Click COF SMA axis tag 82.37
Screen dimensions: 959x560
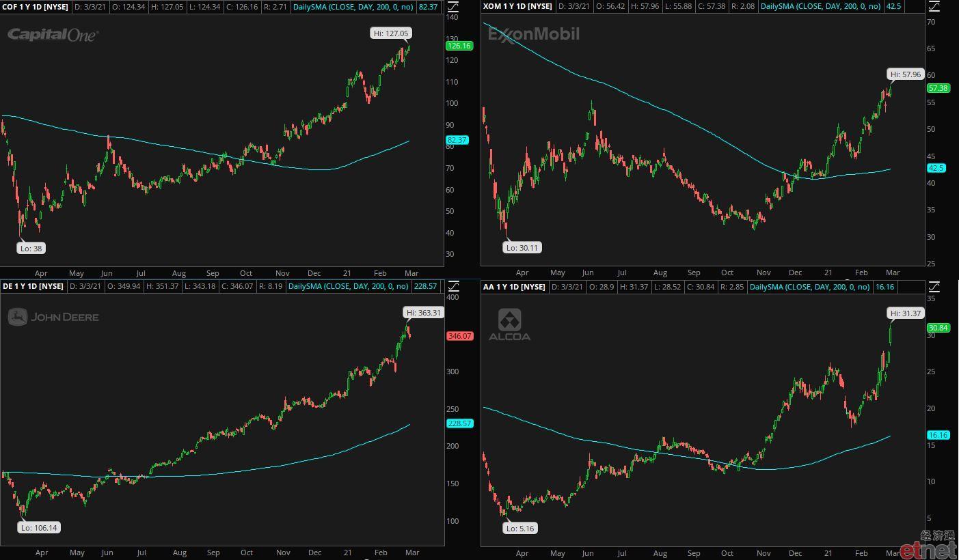point(456,140)
